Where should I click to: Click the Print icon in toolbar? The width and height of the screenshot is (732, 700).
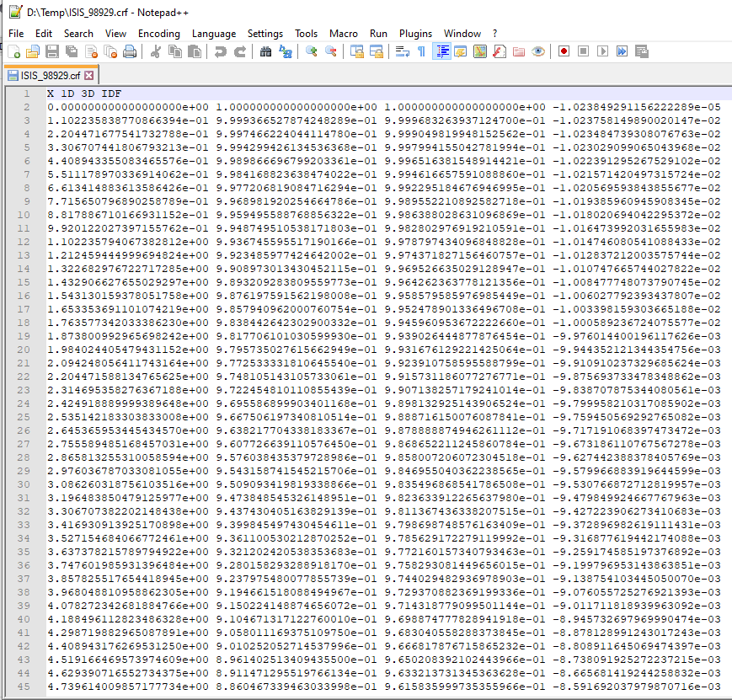click(130, 51)
